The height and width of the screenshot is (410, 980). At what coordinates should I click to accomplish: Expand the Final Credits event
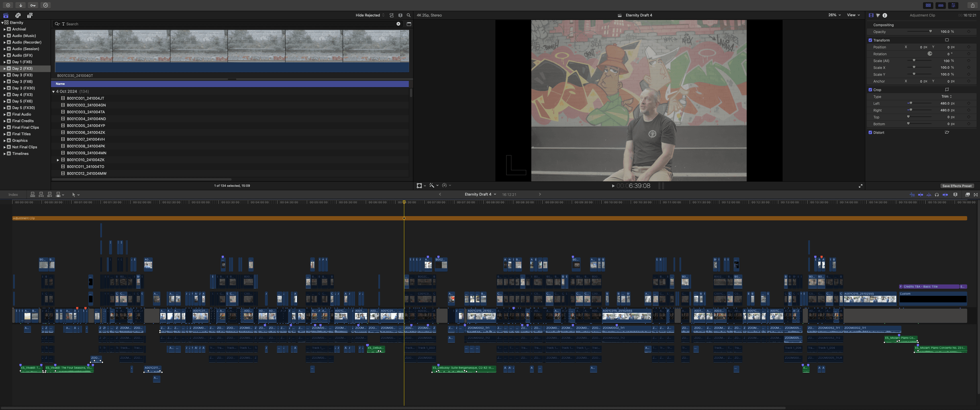(x=5, y=121)
